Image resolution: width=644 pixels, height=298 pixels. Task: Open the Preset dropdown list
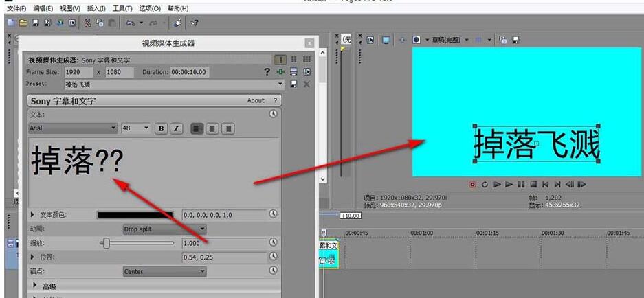pyautogui.click(x=280, y=84)
